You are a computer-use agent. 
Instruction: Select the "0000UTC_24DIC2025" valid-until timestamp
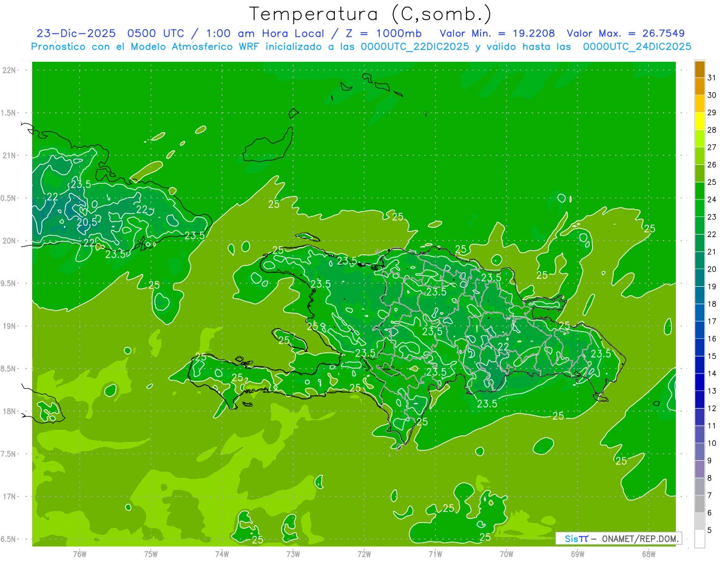click(x=637, y=47)
